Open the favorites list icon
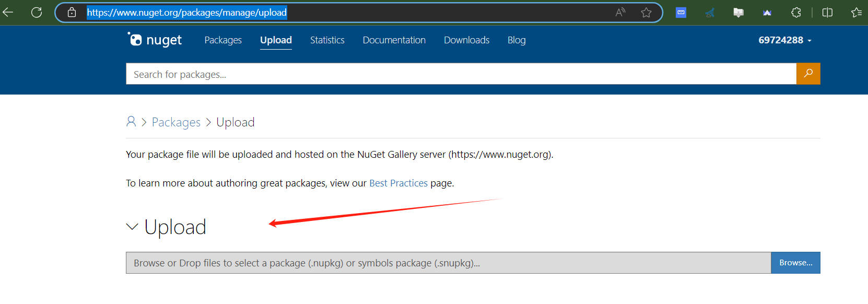Screen dimensions: 868x304 856,13
